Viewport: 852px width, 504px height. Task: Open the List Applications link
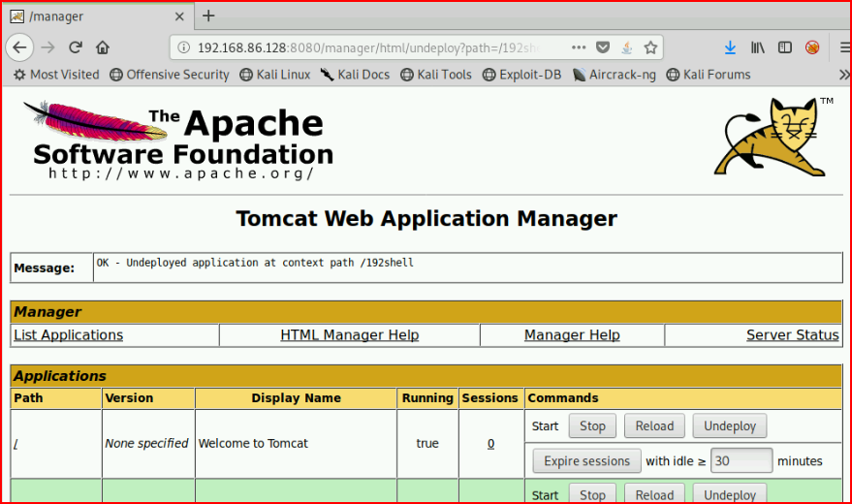[69, 335]
